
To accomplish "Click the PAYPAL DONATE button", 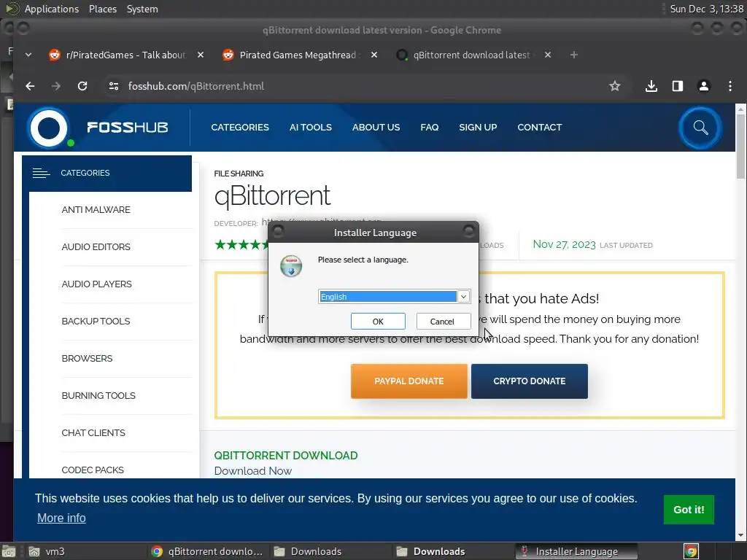I will click(409, 381).
